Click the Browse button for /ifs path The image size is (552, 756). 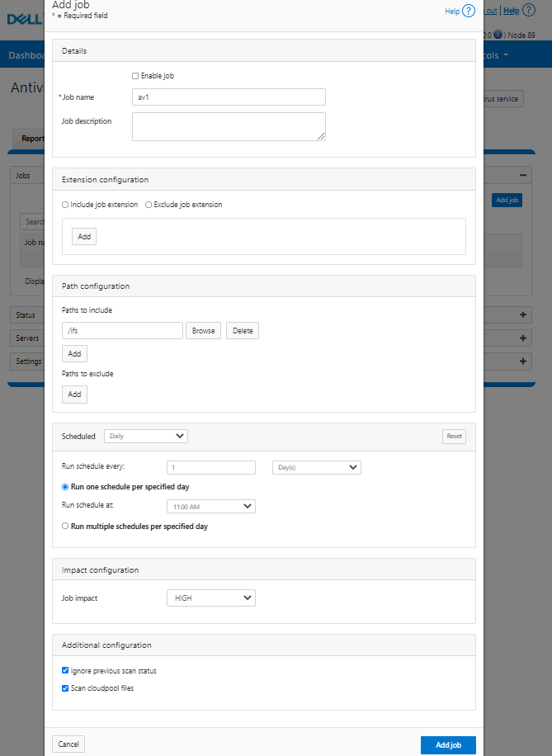tap(203, 331)
